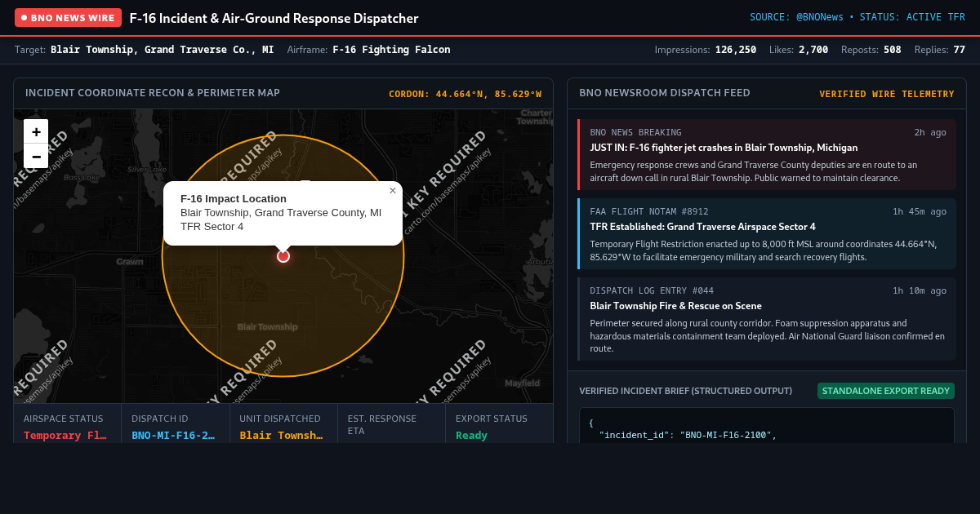Screen dimensions: 980x514
Task: Click the Est. Response ETA label
Action: [381, 424]
